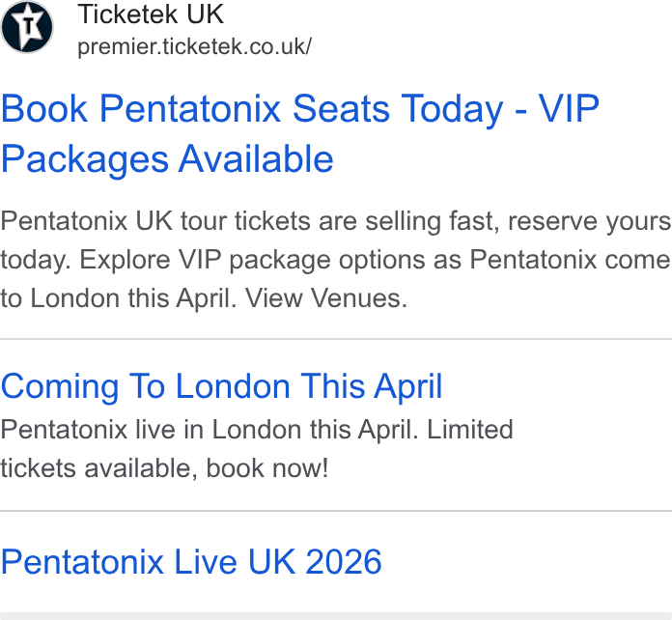Open the 'Book Pentatonix Seats Today' headline
Viewport: 672px width, 620px height.
[252, 109]
